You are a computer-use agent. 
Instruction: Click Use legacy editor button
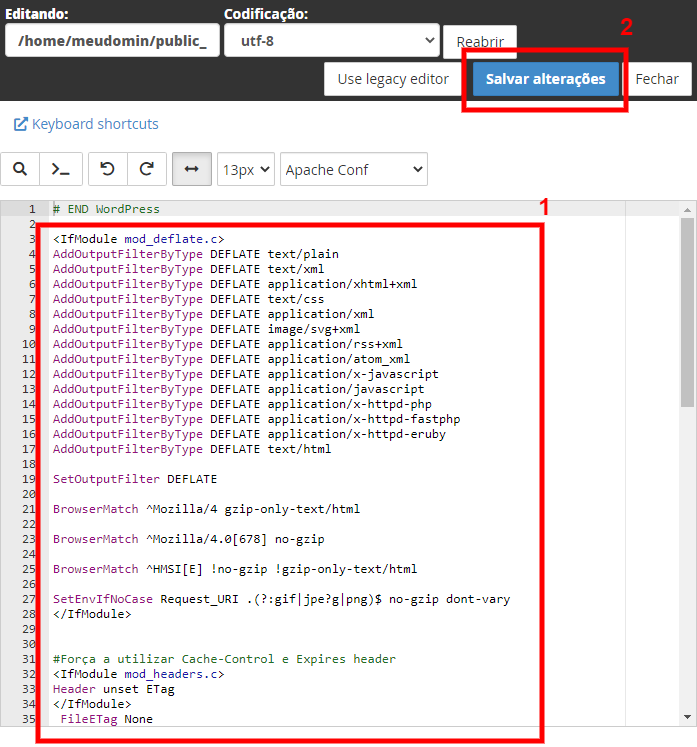393,79
